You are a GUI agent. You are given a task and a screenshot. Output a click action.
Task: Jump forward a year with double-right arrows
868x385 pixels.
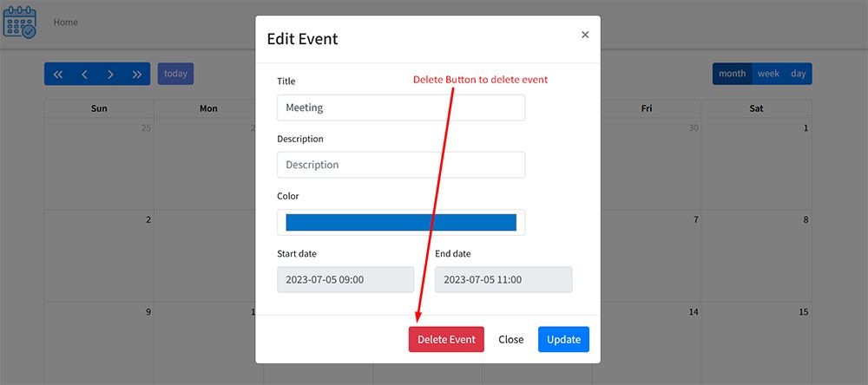click(x=136, y=74)
